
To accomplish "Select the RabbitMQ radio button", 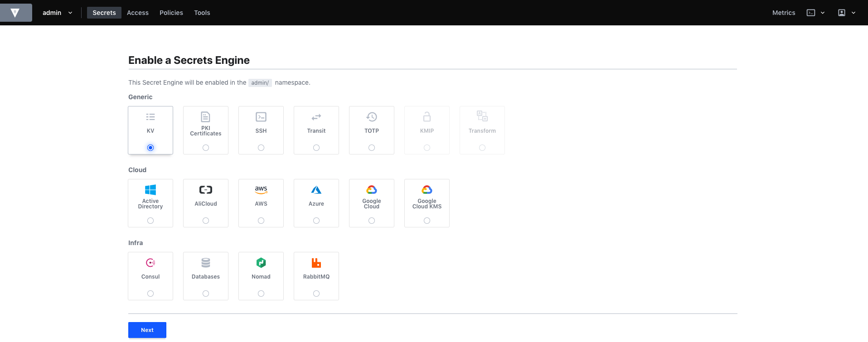I will (x=316, y=294).
